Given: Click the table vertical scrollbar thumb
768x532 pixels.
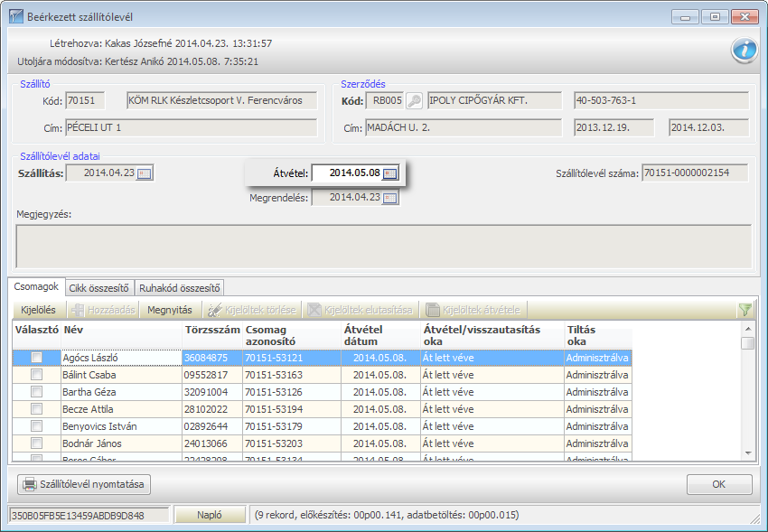Looking at the screenshot, I should pos(748,342).
